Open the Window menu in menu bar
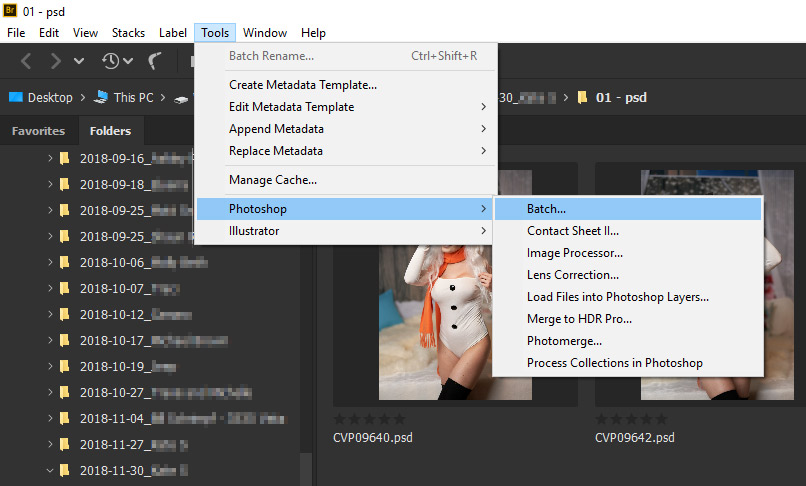 pyautogui.click(x=265, y=33)
